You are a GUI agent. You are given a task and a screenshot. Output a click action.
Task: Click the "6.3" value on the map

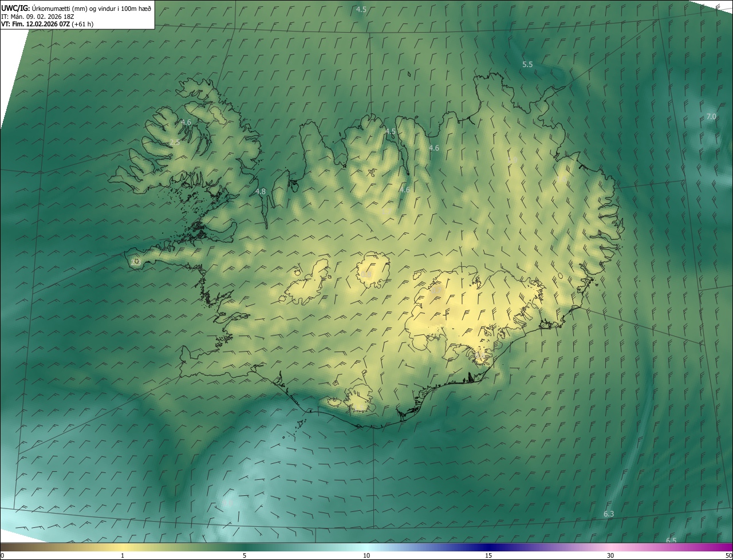pyautogui.click(x=609, y=514)
